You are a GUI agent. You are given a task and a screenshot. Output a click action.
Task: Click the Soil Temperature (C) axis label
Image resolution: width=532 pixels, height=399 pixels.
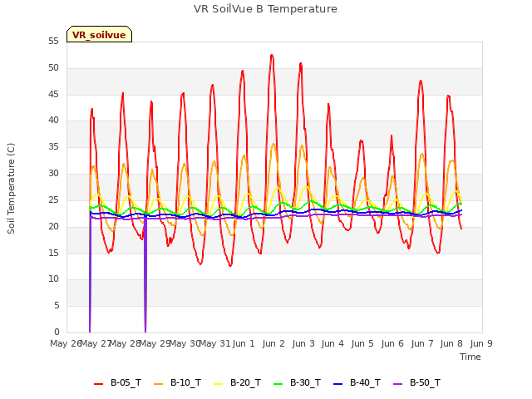(11, 189)
